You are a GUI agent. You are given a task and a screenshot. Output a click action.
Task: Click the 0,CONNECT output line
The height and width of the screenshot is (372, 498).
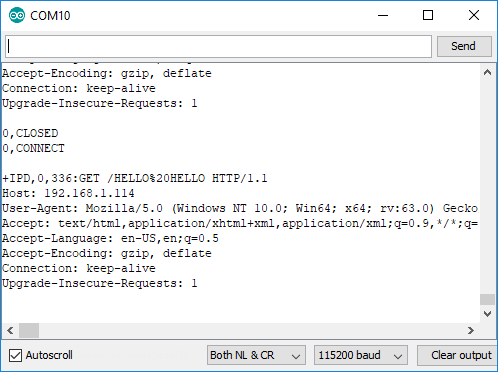(33, 148)
